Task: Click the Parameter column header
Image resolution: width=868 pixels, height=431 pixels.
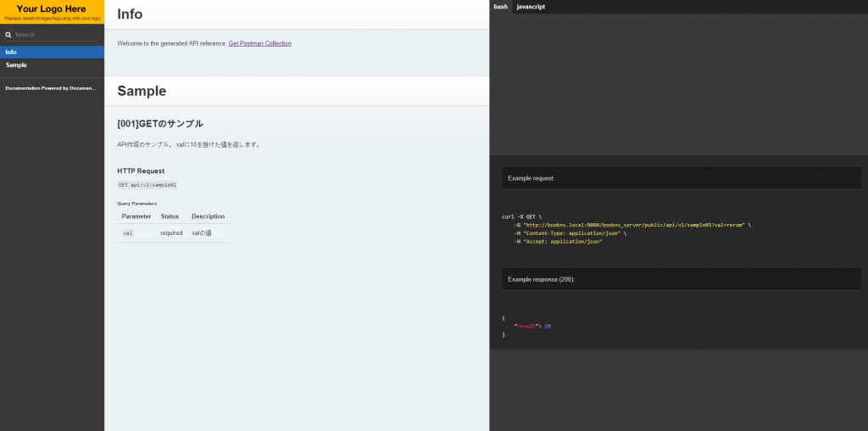Action: pyautogui.click(x=136, y=216)
